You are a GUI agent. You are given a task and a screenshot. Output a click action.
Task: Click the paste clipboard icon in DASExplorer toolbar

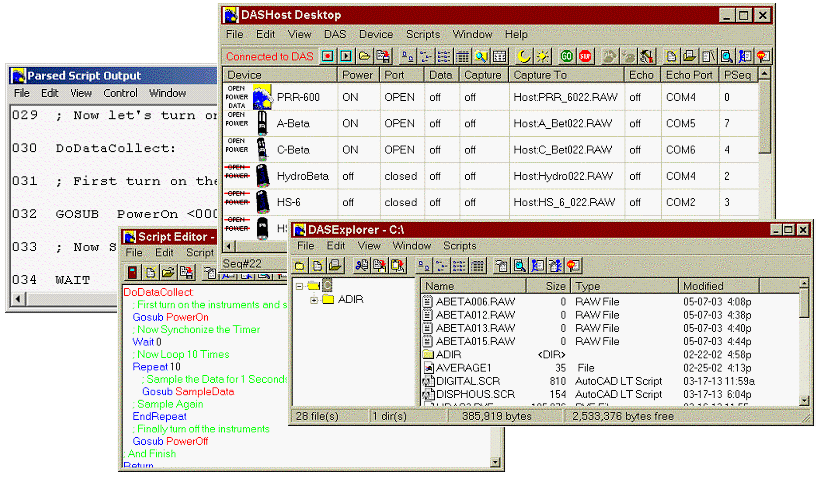[x=397, y=265]
